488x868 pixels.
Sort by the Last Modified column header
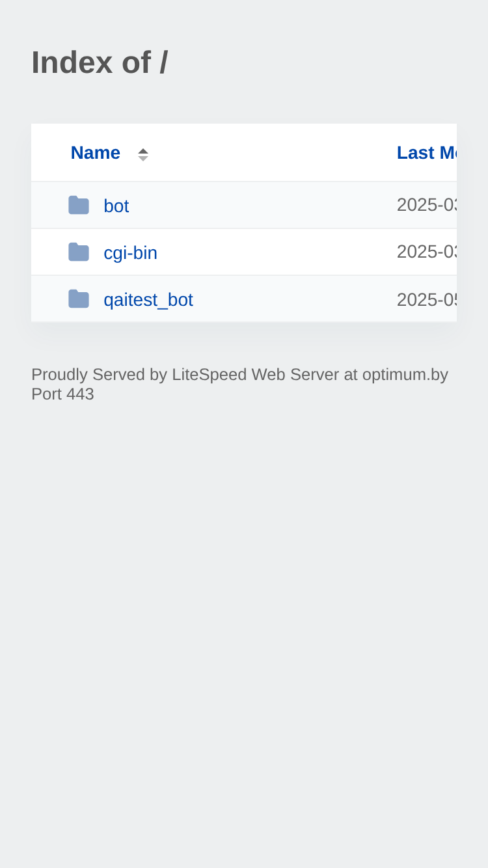pos(427,153)
